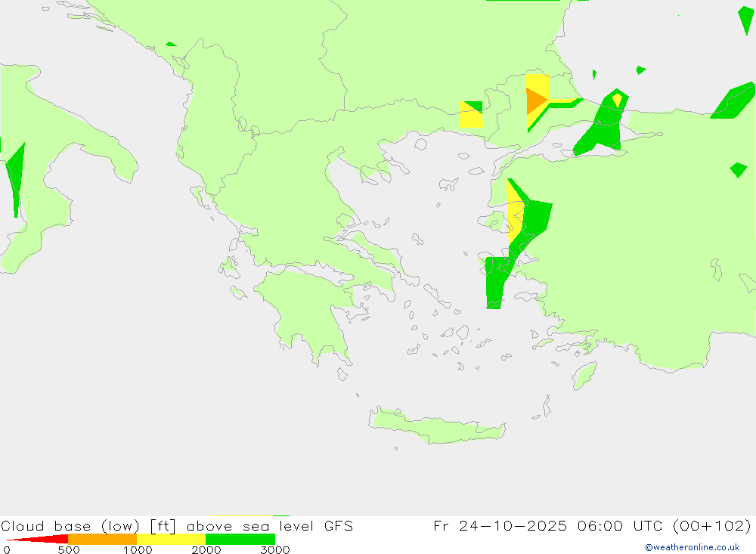
Task: Click the legend value '500'
Action: click(x=69, y=549)
